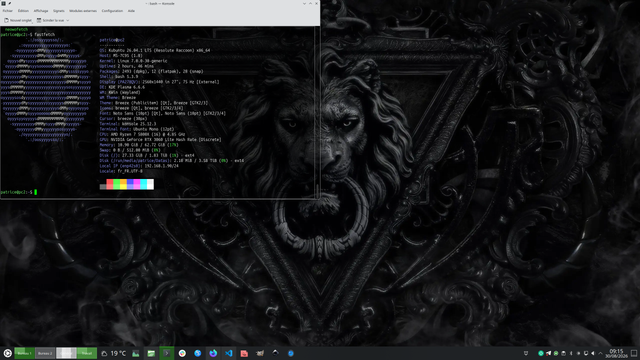Switch to virtual desktop Bureau 1
Image resolution: width=640 pixels, height=360 pixels.
(x=24, y=353)
